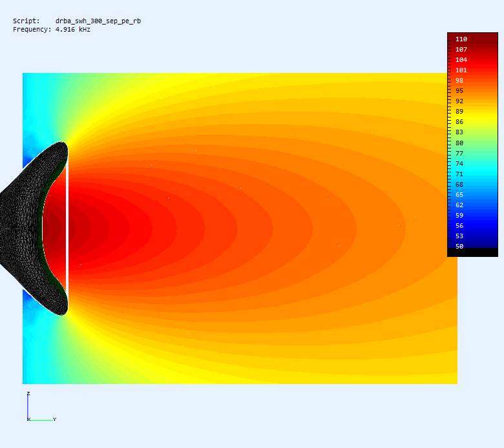This screenshot has height=448, width=504.
Task: Click the 74 value on the color legend
Action: (x=459, y=163)
